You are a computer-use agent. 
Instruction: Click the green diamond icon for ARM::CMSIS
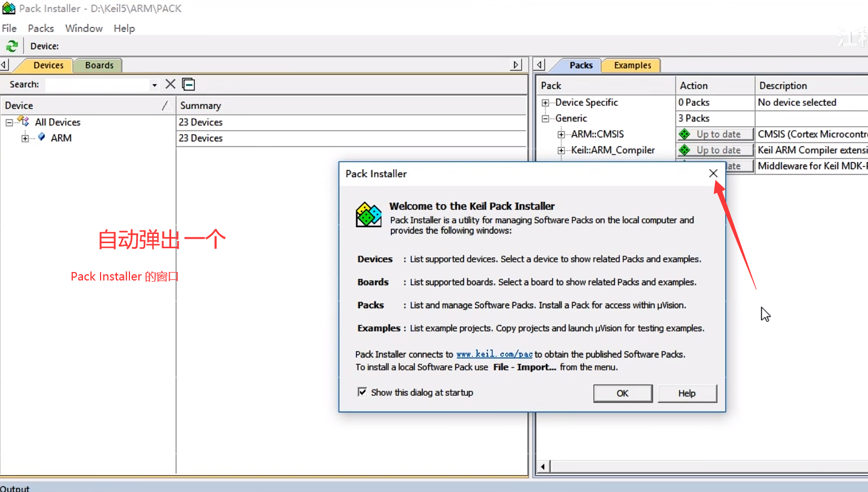pos(685,134)
